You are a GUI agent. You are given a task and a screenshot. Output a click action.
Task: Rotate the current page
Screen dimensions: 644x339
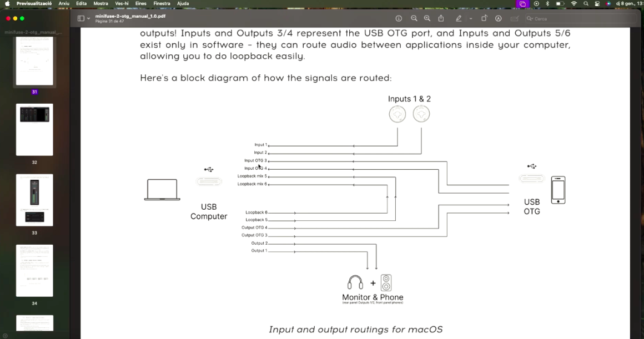pyautogui.click(x=484, y=18)
